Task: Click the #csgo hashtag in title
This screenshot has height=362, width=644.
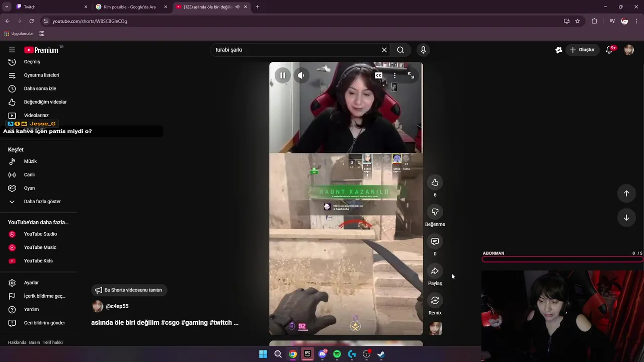Action: (x=170, y=323)
